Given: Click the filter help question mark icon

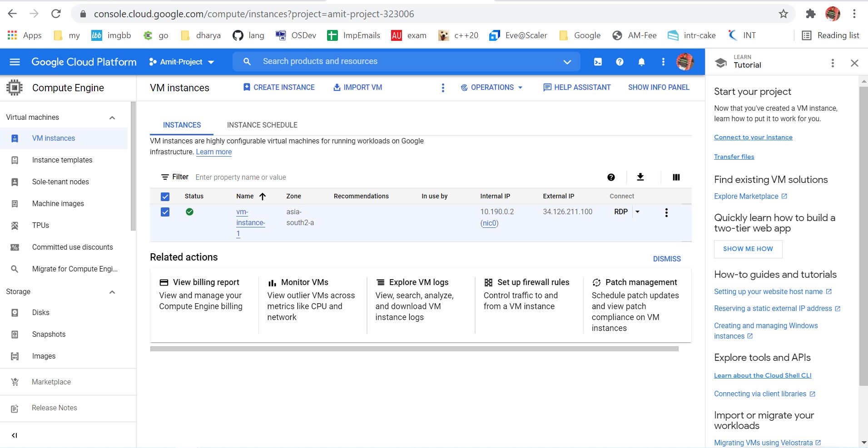Looking at the screenshot, I should coord(611,177).
